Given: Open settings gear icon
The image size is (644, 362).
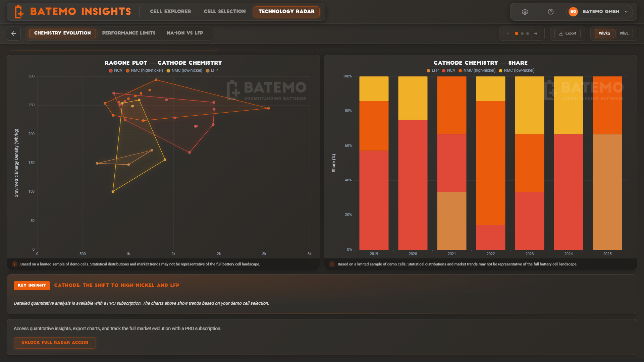Looking at the screenshot, I should coord(525,12).
